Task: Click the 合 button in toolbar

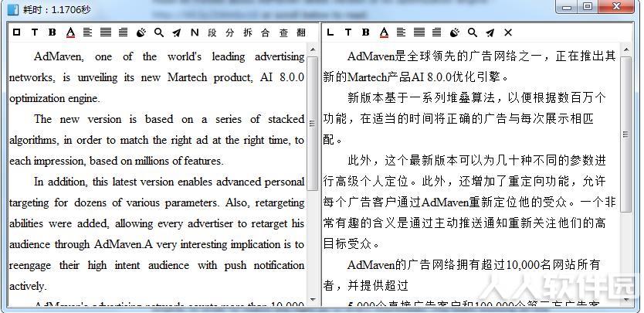Action: point(266,32)
